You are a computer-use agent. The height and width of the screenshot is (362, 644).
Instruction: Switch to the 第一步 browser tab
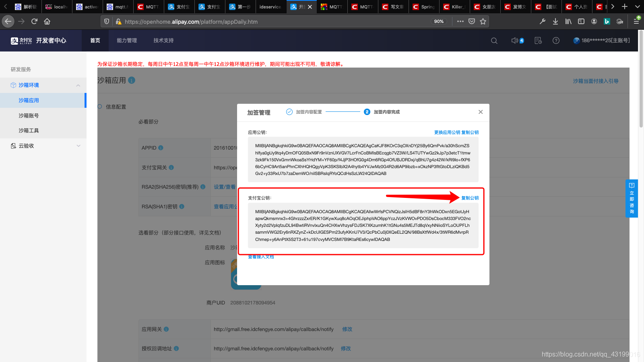(x=240, y=7)
